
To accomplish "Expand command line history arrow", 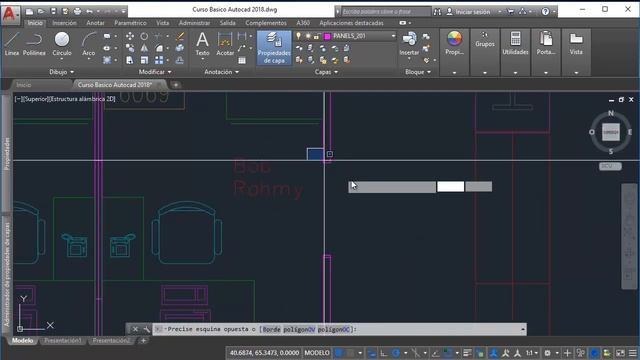I will point(522,329).
